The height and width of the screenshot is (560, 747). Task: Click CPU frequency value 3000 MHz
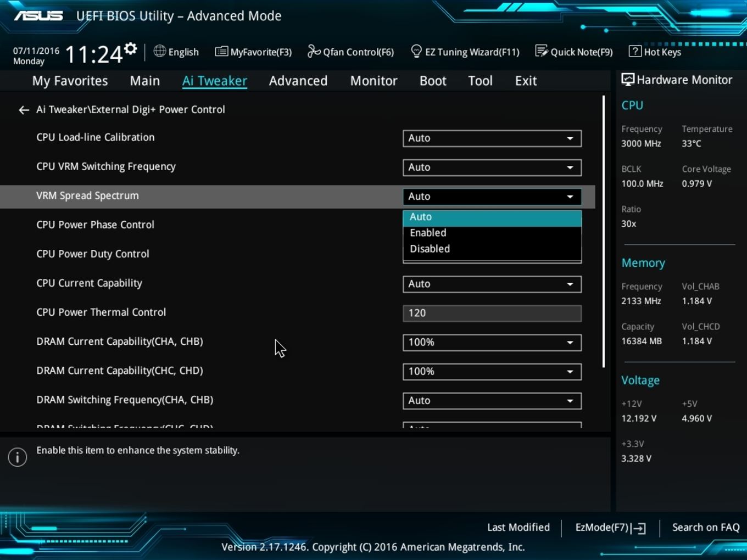[x=641, y=143]
